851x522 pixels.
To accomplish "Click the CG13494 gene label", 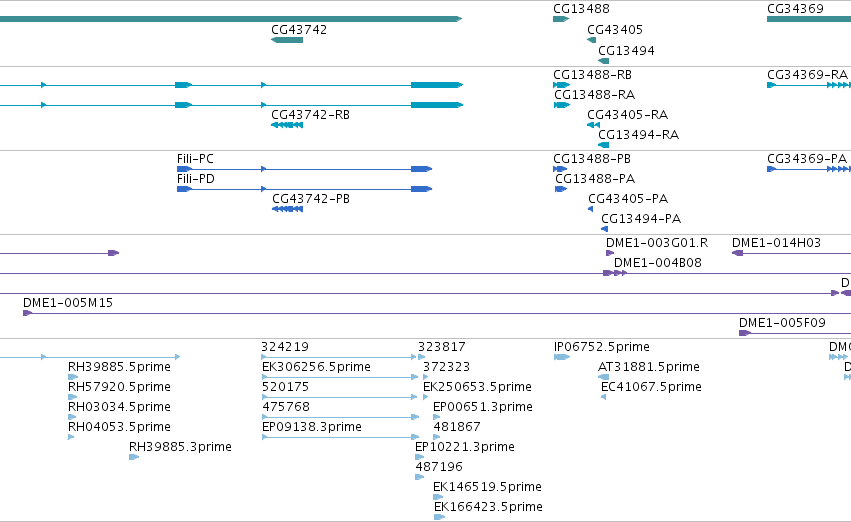I will [x=626, y=51].
